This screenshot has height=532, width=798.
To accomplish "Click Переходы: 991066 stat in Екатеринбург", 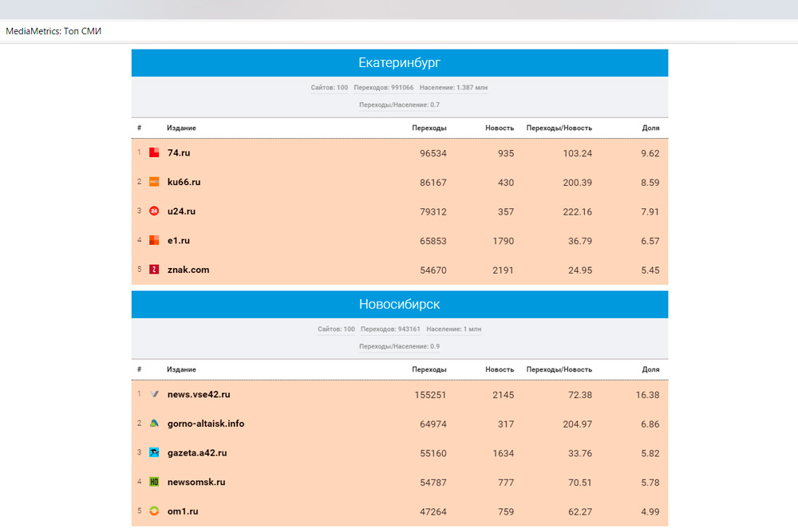I will pyautogui.click(x=384, y=88).
